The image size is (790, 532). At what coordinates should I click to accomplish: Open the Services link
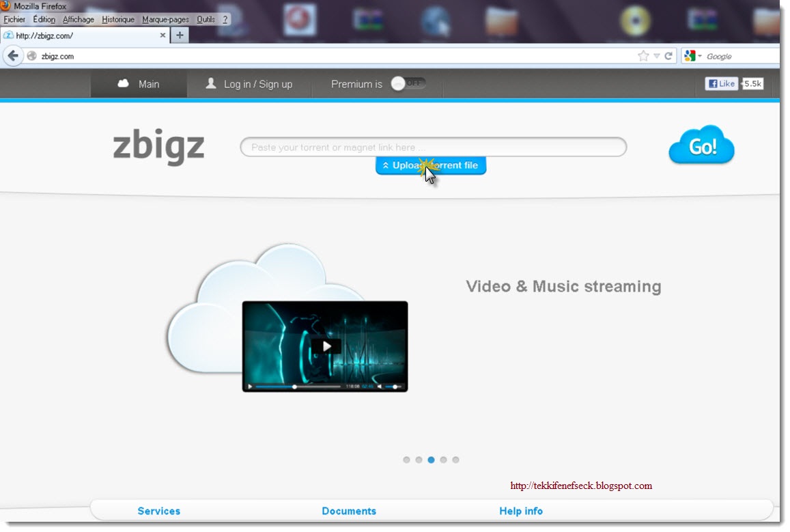click(x=158, y=511)
